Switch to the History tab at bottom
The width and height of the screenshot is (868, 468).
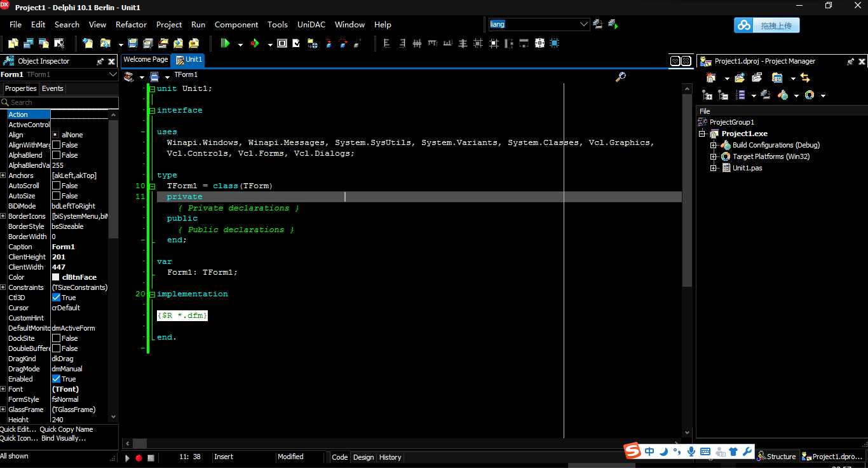pyautogui.click(x=390, y=457)
